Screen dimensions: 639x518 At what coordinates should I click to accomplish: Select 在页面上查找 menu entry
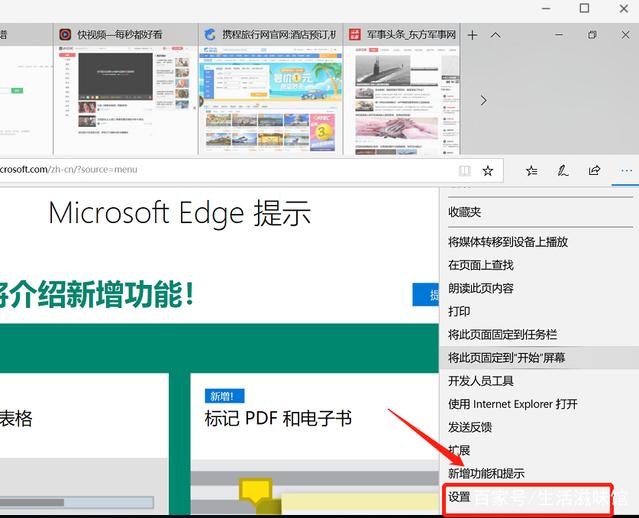click(481, 265)
